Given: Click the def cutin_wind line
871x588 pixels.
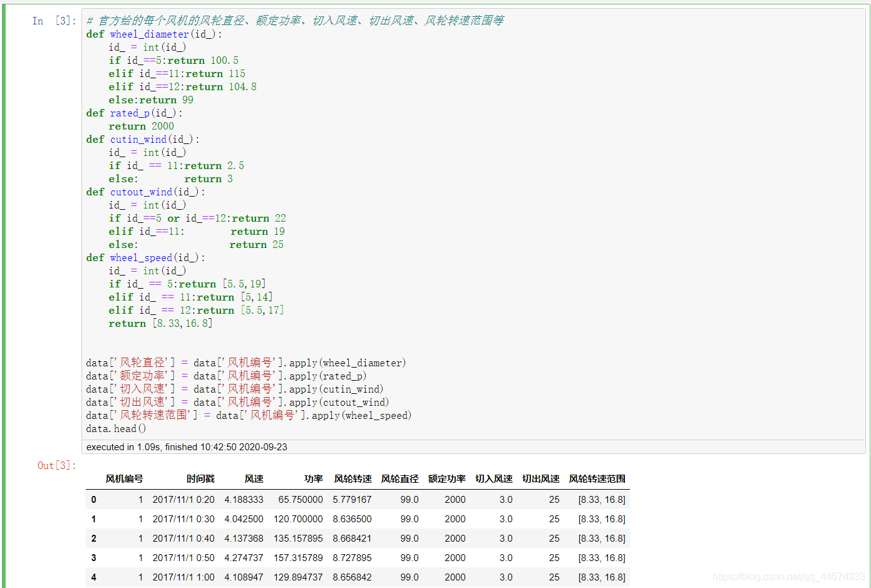Looking at the screenshot, I should tap(143, 139).
